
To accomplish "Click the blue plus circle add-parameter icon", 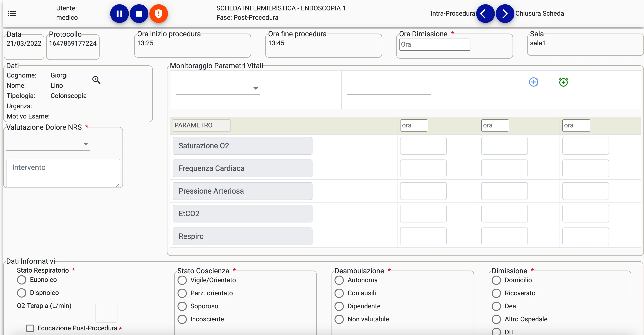I will point(533,82).
